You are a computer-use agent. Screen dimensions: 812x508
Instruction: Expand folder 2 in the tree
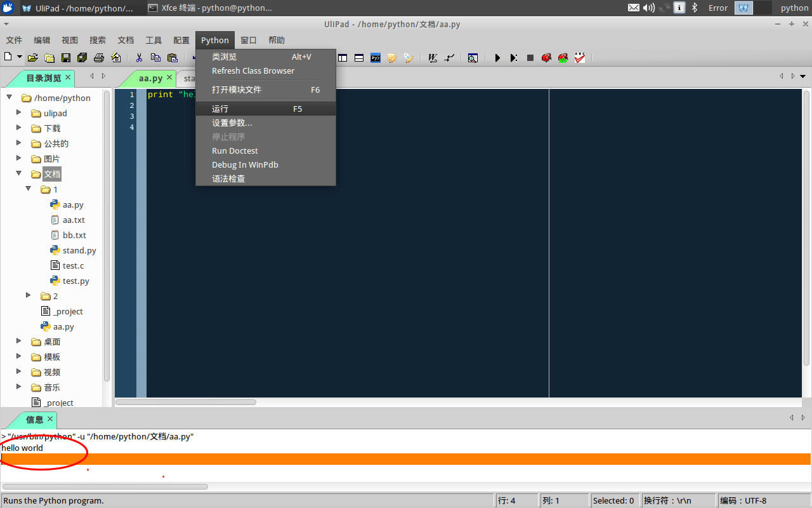coord(29,295)
